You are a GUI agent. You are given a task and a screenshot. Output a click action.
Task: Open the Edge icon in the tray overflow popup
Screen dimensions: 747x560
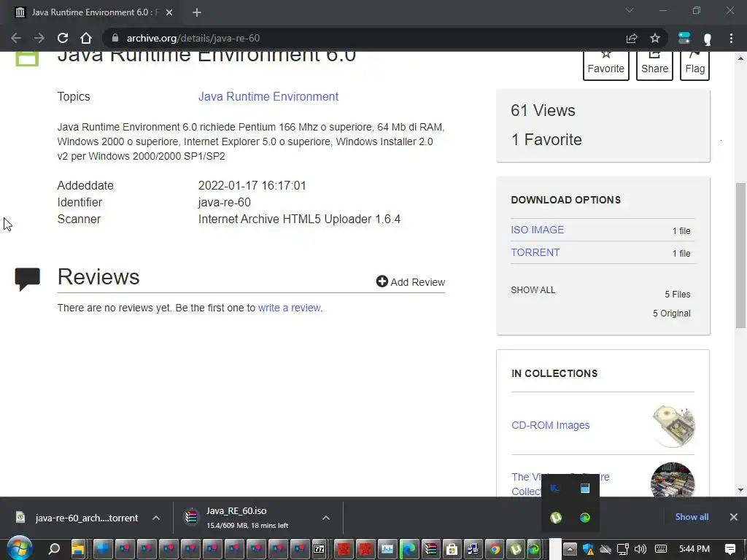(585, 517)
